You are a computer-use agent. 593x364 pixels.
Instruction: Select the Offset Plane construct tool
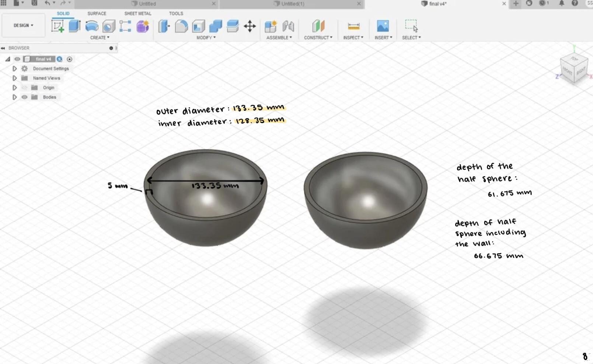(318, 26)
